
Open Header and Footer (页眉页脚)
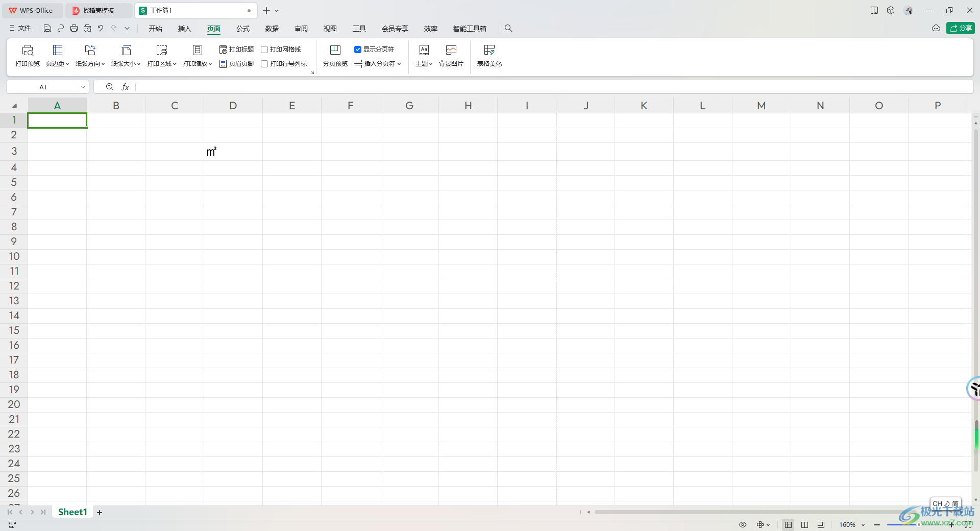[x=236, y=64]
